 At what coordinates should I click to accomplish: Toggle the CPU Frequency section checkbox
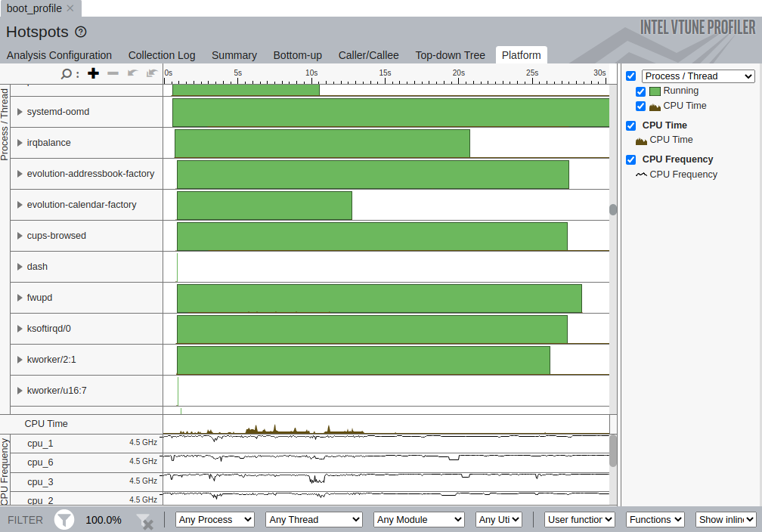point(631,159)
